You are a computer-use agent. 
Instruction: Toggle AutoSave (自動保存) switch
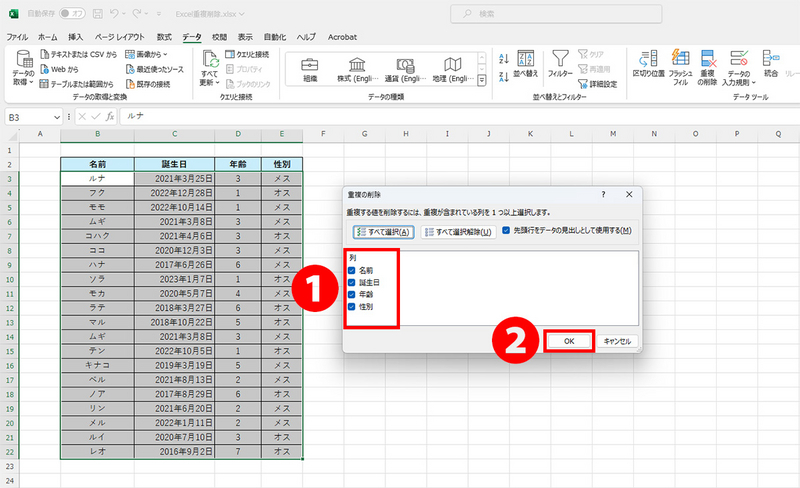[72, 14]
